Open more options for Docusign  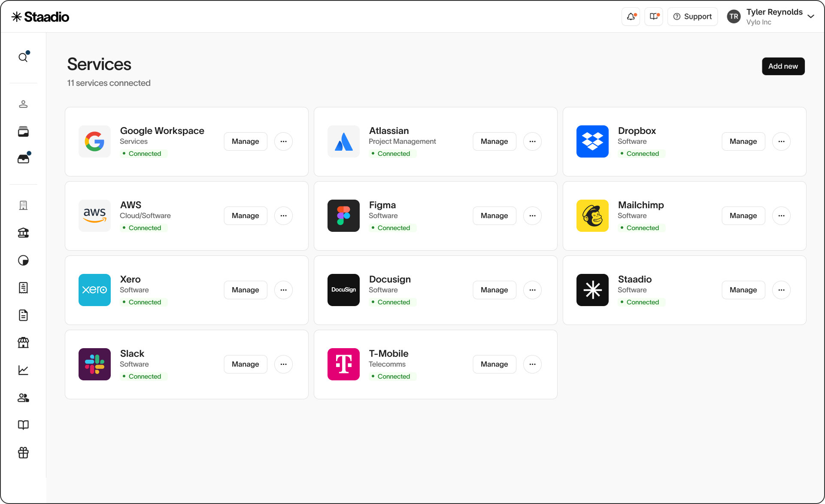point(532,290)
